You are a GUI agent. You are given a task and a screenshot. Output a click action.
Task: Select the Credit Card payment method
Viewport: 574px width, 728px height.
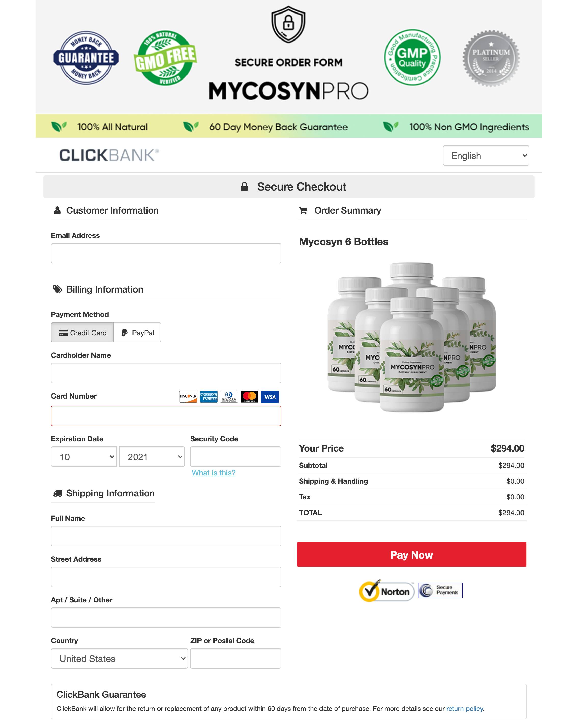[x=82, y=332]
